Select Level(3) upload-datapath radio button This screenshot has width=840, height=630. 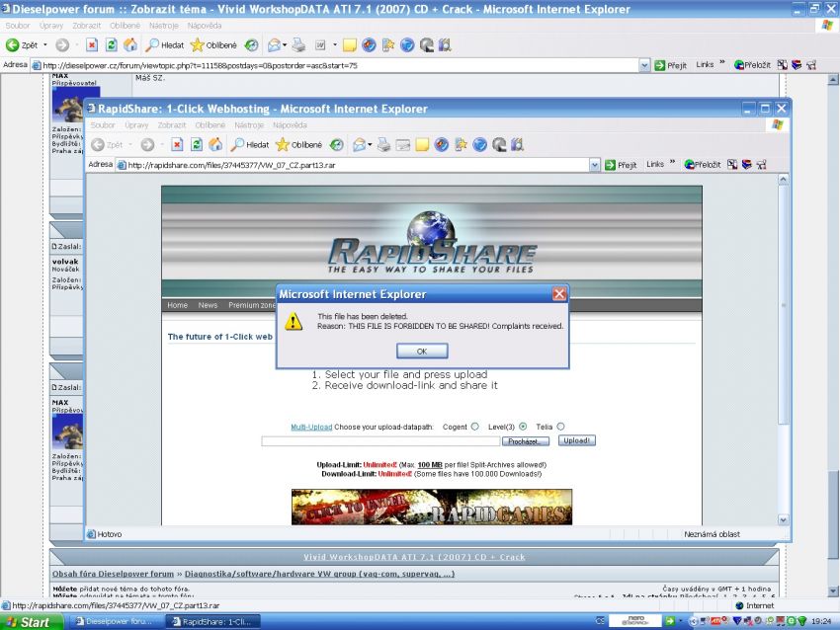pos(523,427)
